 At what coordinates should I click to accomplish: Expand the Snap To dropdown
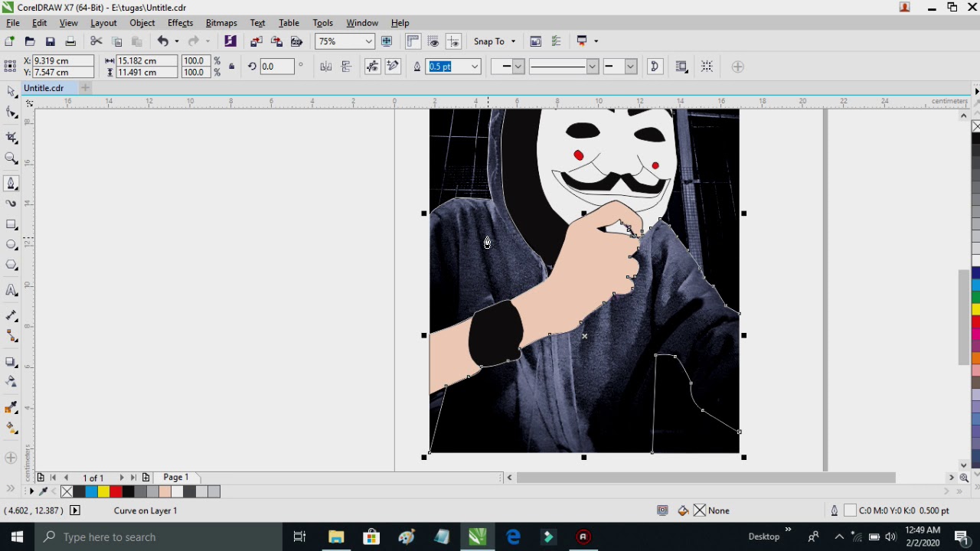pos(513,41)
